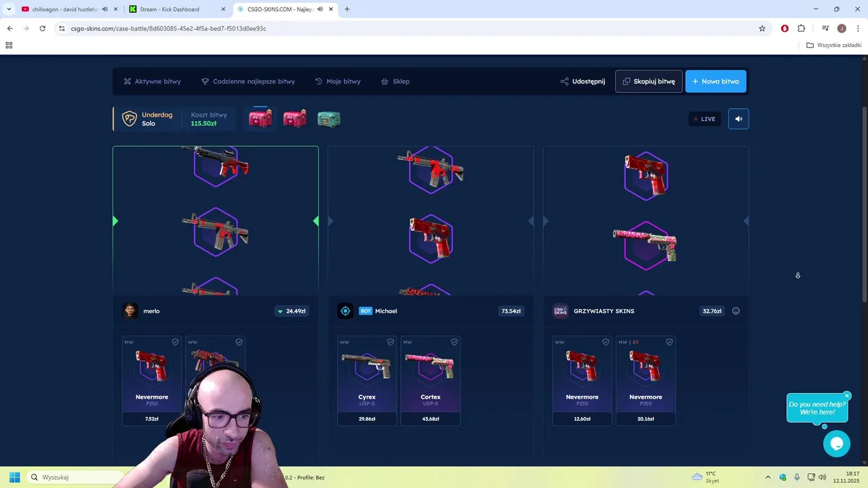Select Michael's Cortex USP-S card

point(431,381)
